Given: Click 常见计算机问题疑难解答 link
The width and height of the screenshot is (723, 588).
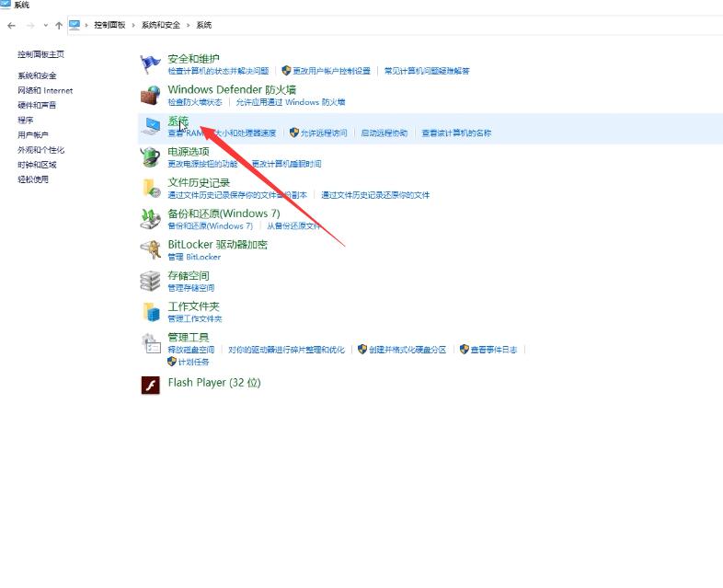Looking at the screenshot, I should click(427, 71).
